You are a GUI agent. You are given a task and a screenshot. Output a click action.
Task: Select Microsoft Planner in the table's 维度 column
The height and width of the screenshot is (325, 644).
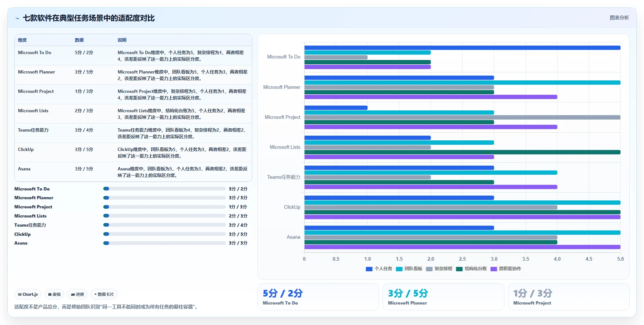pos(36,72)
